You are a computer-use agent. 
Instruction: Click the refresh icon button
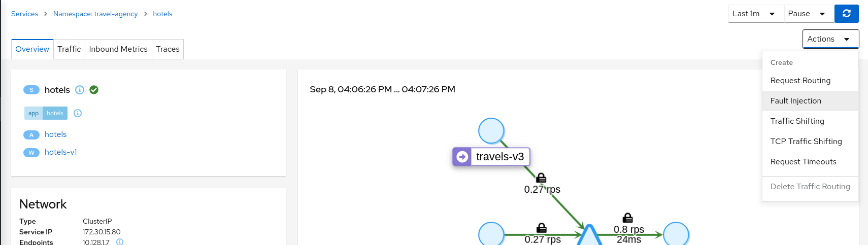pyautogui.click(x=846, y=14)
